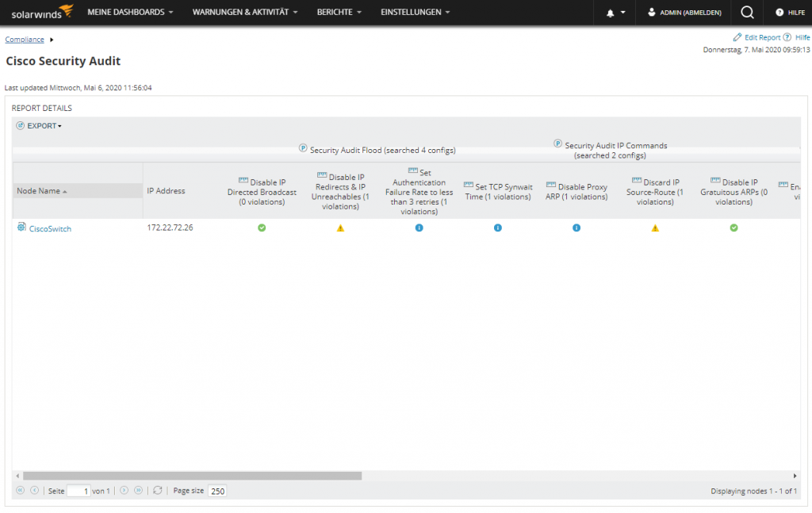The height and width of the screenshot is (513, 812).
Task: Click the refresh icon in pagination bar
Action: (x=158, y=491)
